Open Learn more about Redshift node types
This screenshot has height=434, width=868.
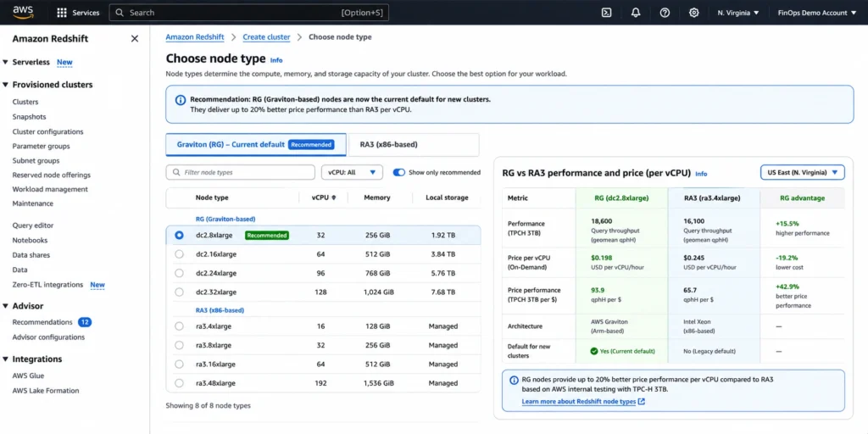click(578, 401)
